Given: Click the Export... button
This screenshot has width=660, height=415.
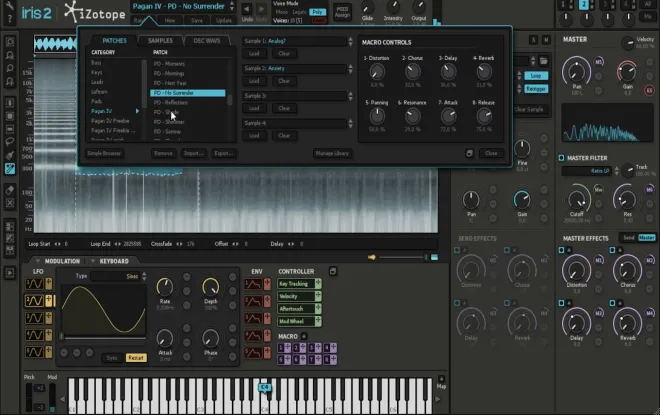Looking at the screenshot, I should point(223,153).
